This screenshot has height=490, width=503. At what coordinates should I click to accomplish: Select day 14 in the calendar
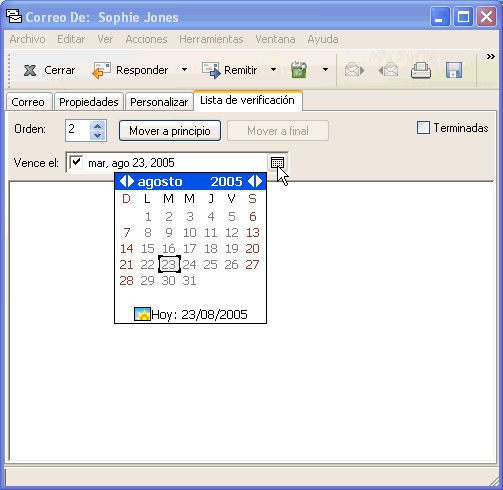[127, 249]
